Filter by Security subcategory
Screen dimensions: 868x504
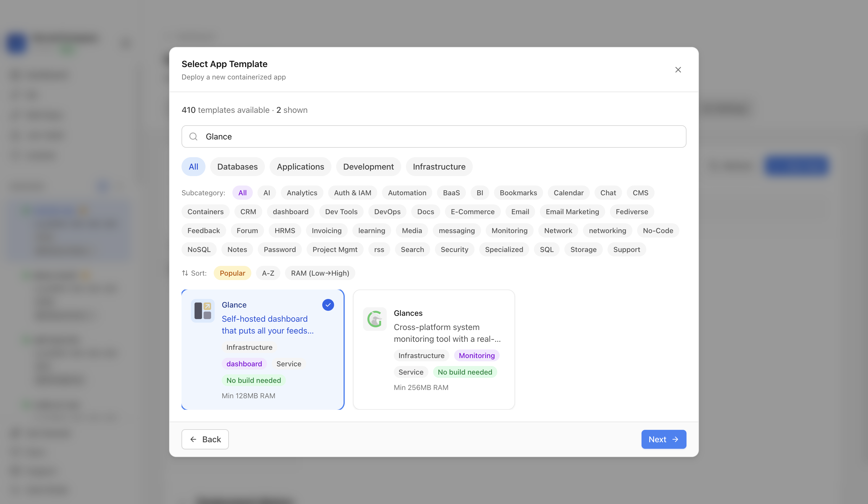tap(454, 250)
